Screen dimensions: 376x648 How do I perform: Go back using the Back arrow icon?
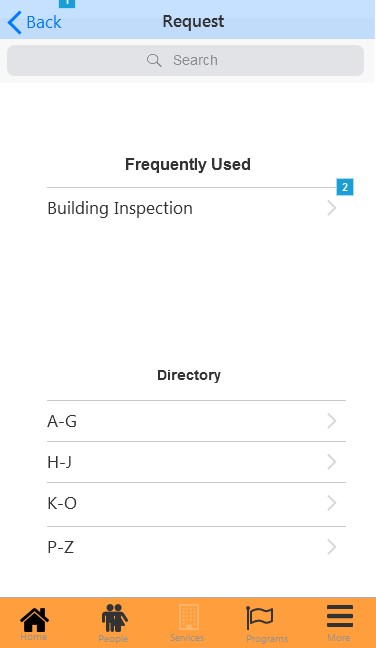(14, 22)
